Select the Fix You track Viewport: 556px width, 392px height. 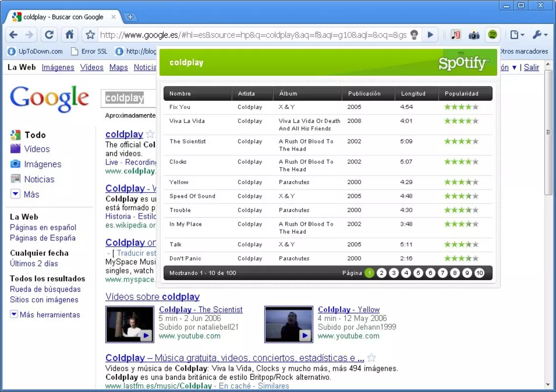coord(180,107)
